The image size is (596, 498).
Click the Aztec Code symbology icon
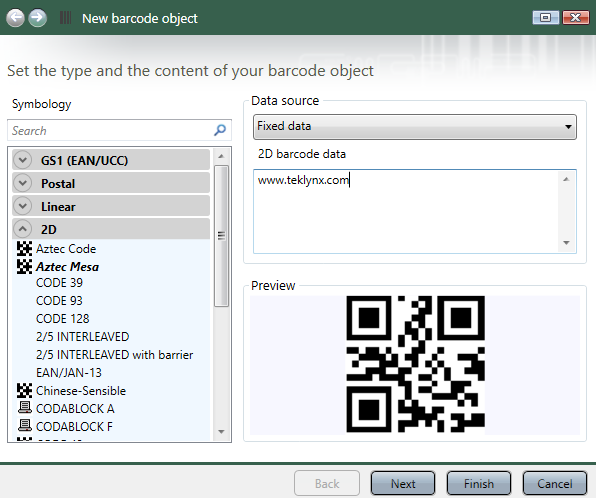click(x=25, y=249)
